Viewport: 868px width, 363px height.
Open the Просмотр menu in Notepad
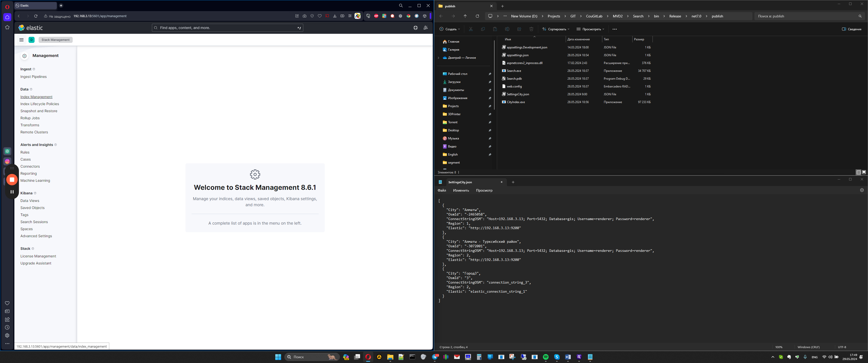(x=484, y=190)
